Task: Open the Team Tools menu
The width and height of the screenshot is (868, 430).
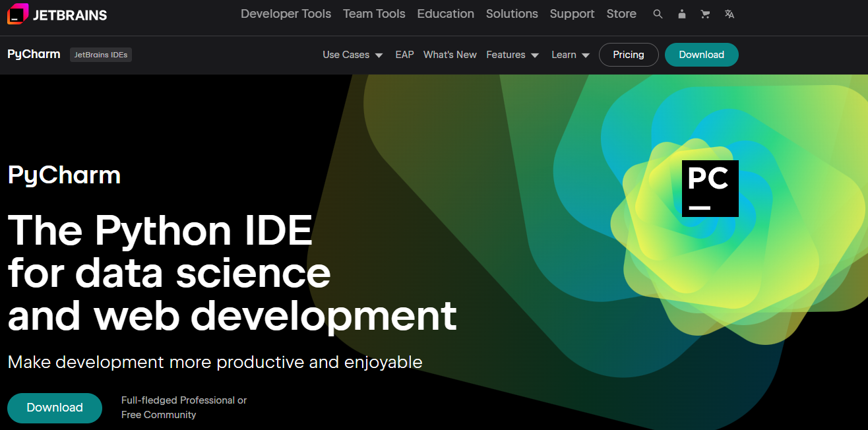Action: [374, 14]
